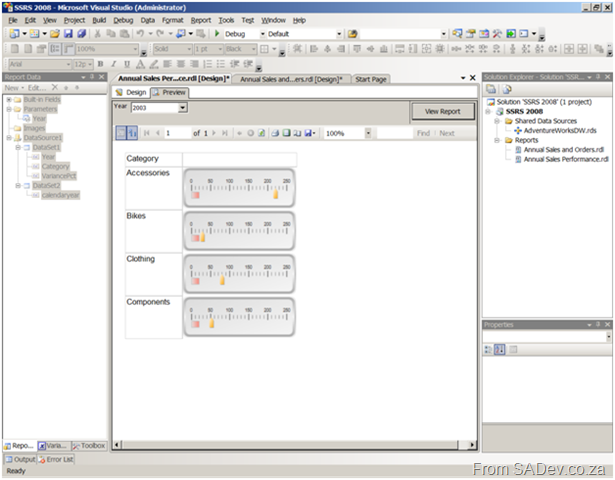This screenshot has width=615, height=480.
Task: Click the Underline formatting icon
Action: tap(127, 64)
